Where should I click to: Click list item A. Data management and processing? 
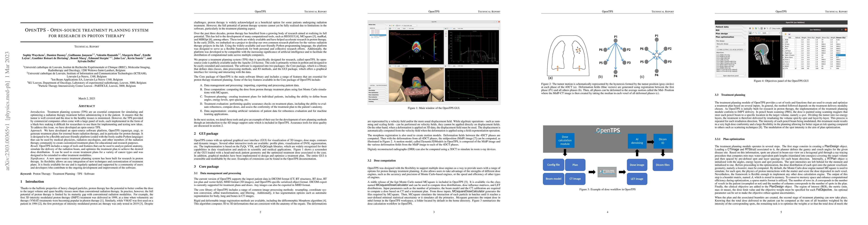coord(250,85)
